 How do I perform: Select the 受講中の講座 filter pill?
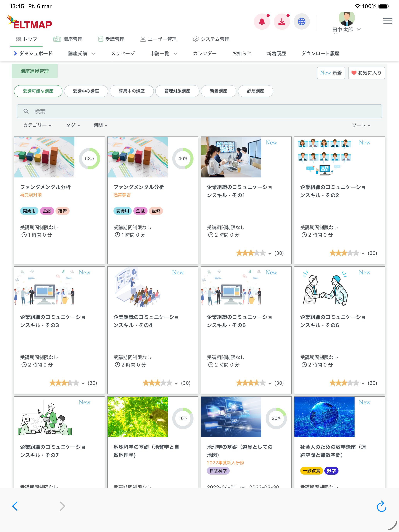pyautogui.click(x=86, y=91)
